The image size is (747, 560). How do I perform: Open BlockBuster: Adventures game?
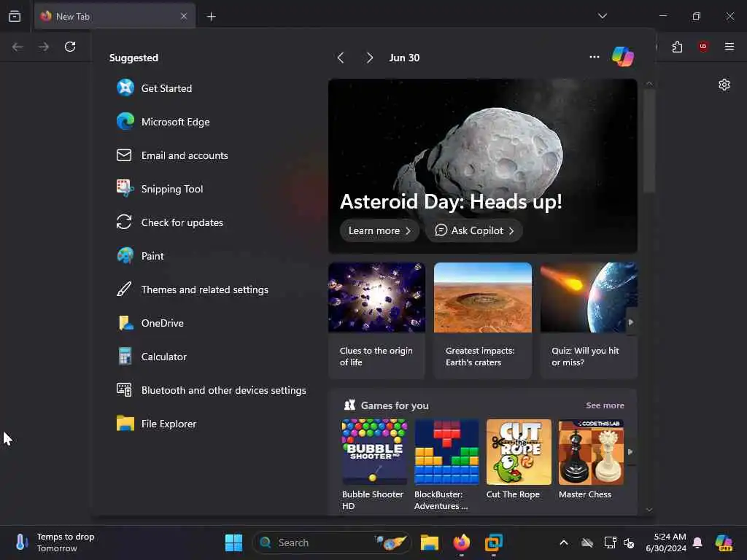(x=446, y=464)
